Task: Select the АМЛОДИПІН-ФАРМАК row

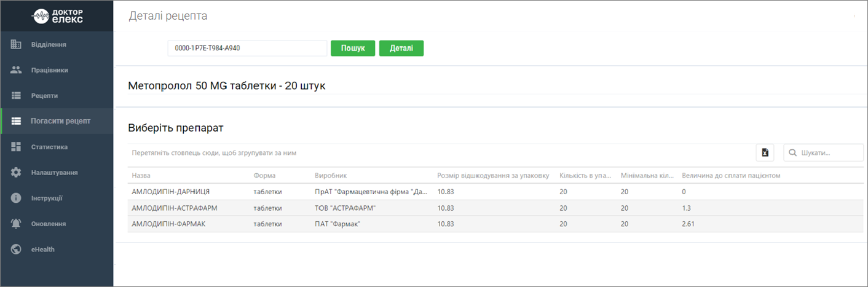Action: click(490, 224)
